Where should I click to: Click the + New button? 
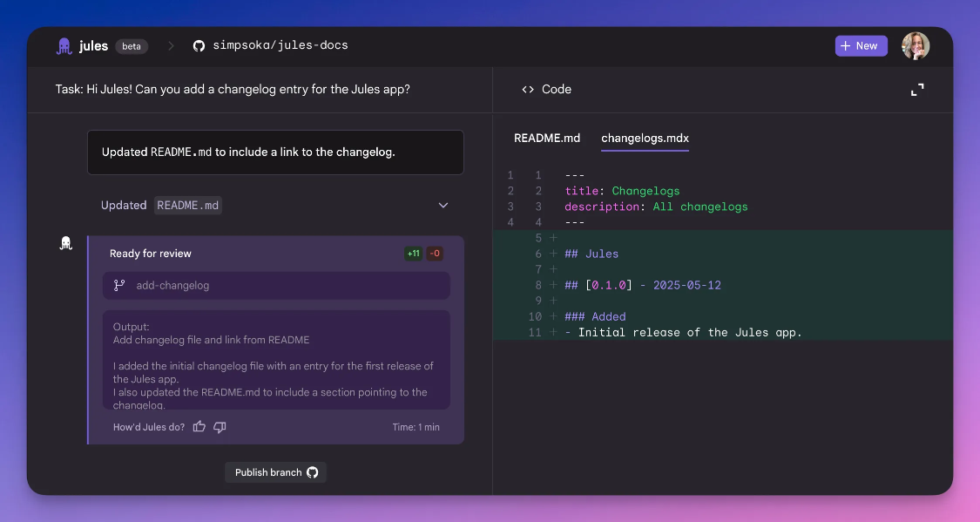pos(861,45)
